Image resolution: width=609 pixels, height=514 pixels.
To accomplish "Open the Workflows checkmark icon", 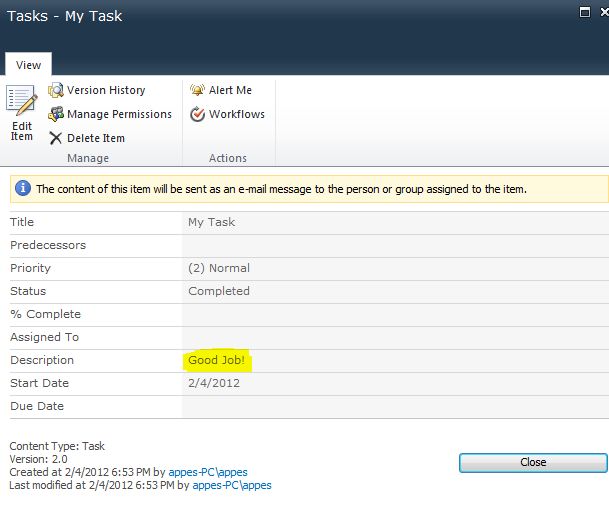I will [197, 114].
